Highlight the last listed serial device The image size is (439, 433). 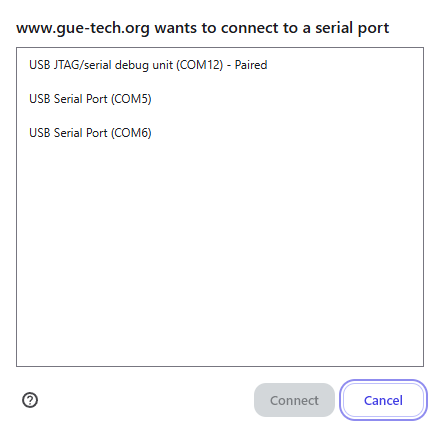pos(220,133)
